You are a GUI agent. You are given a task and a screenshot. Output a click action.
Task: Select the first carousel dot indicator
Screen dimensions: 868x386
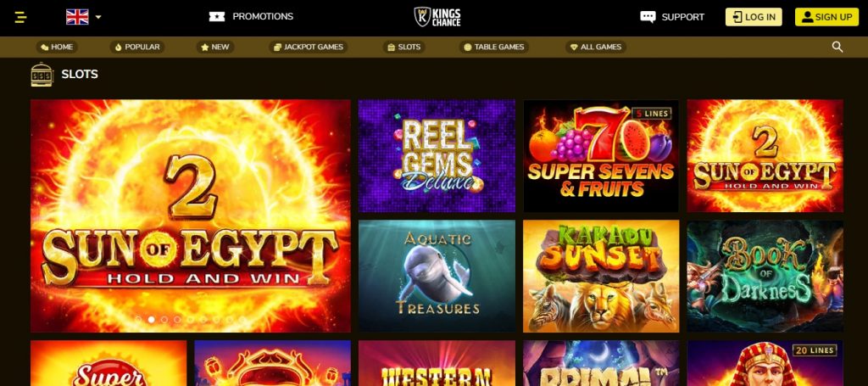[138, 320]
